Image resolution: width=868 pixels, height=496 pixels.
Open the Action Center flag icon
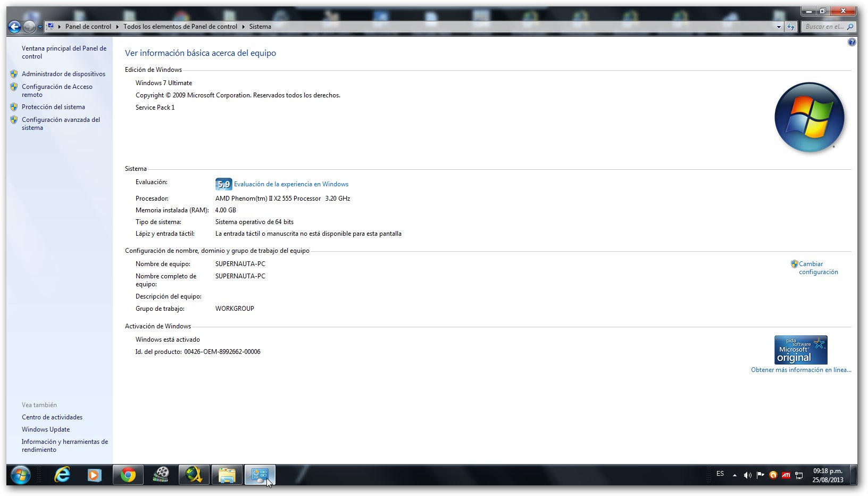pos(761,475)
